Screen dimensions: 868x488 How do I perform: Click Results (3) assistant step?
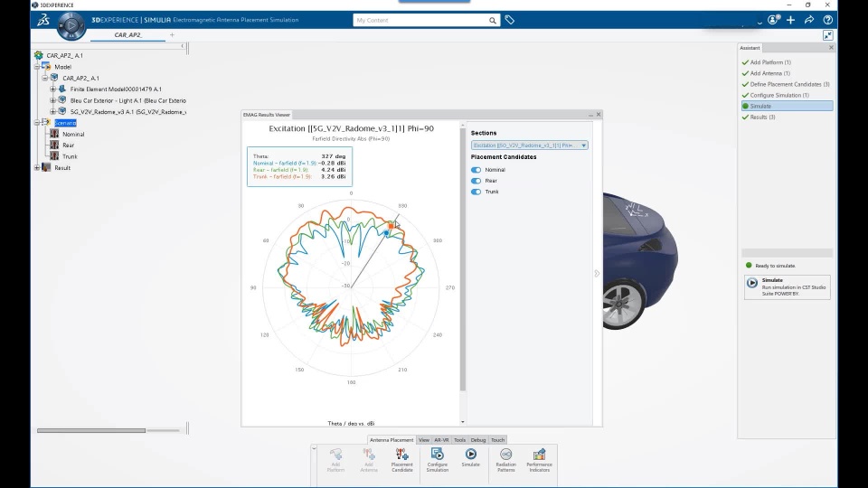pyautogui.click(x=762, y=117)
